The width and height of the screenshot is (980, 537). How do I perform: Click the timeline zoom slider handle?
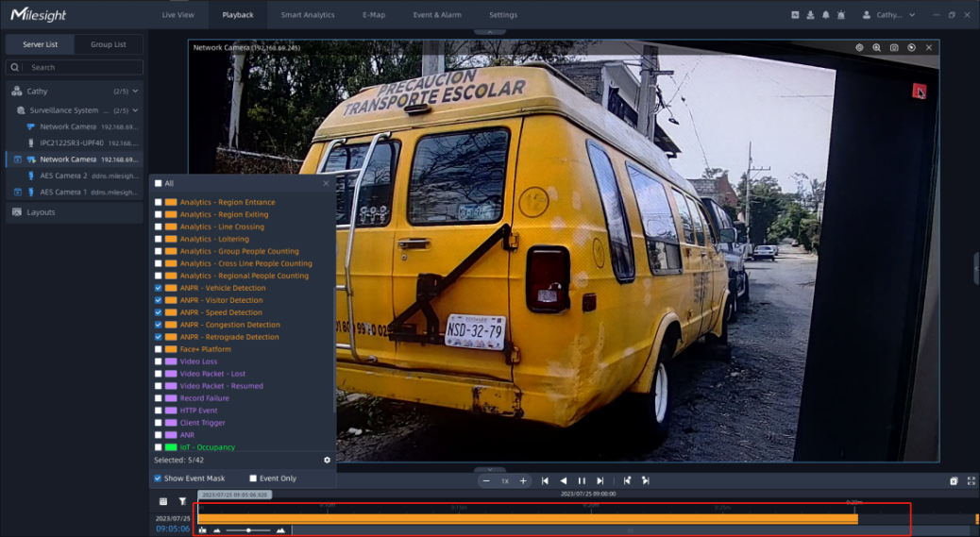pos(248,530)
